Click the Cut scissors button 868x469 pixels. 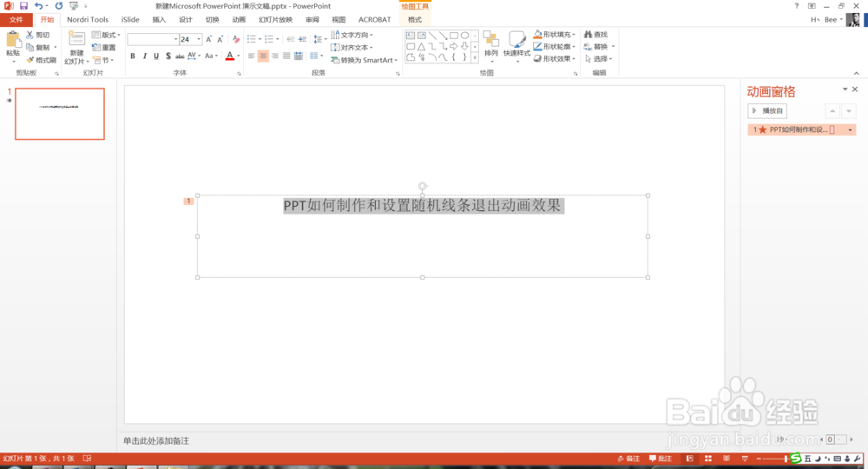tap(37, 35)
